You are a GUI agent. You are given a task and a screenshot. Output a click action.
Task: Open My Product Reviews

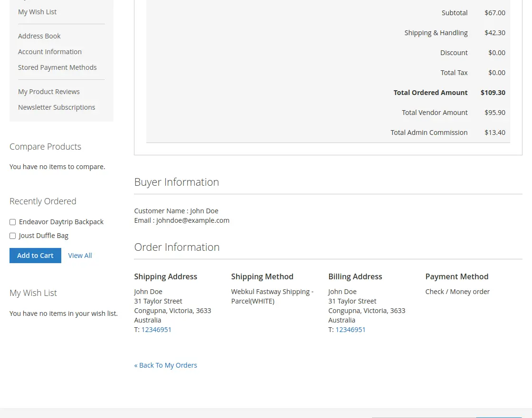point(49,92)
